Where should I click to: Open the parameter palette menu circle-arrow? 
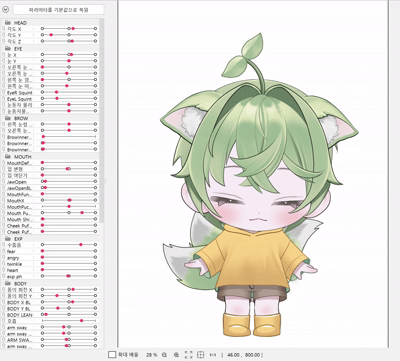click(5, 9)
